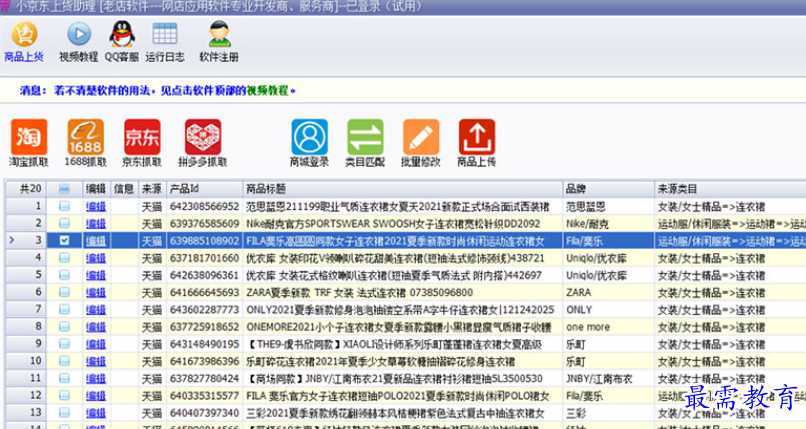
Task: Click the 共20 total count cell
Action: (x=26, y=189)
